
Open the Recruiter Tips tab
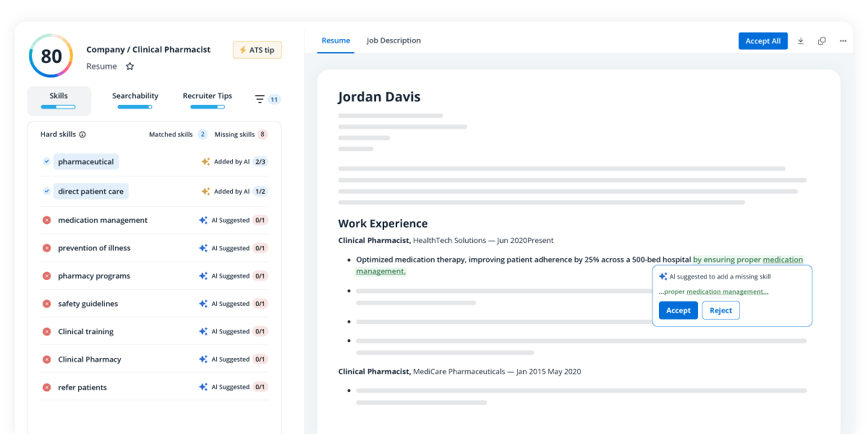[x=208, y=96]
